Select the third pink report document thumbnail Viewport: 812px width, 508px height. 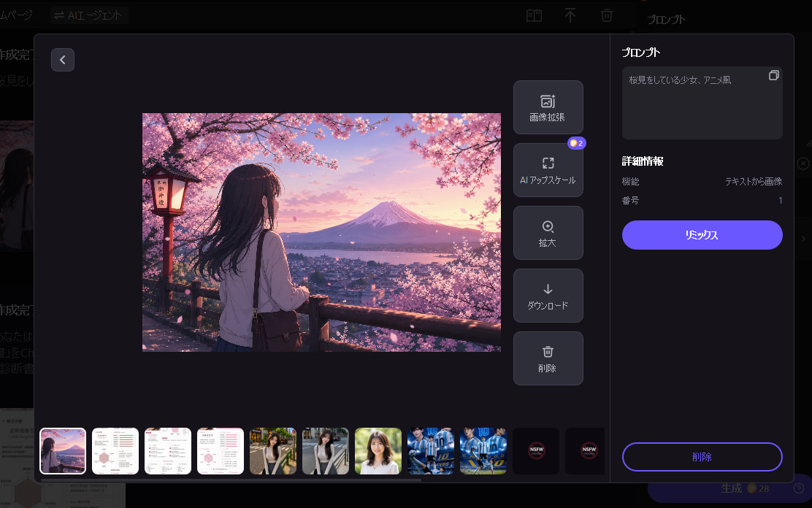tap(220, 451)
